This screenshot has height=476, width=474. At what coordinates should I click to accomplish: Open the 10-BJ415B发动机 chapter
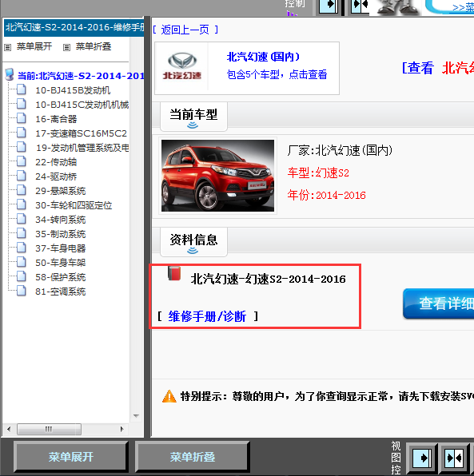coord(73,90)
